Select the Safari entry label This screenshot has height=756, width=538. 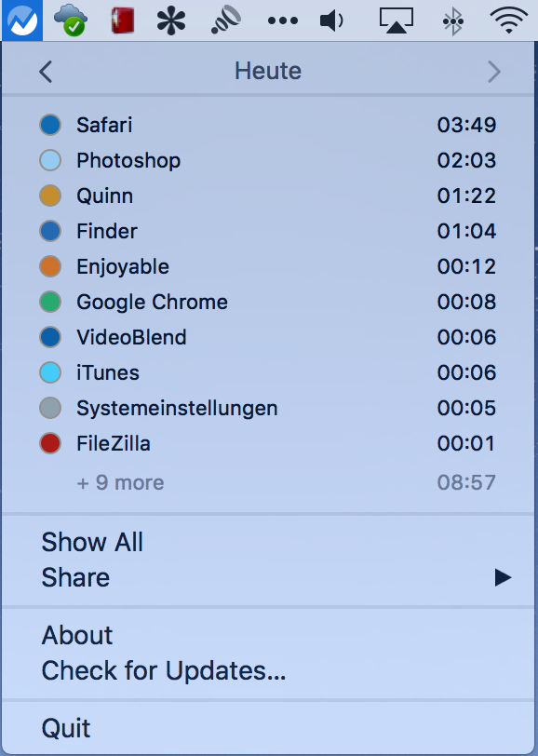104,125
